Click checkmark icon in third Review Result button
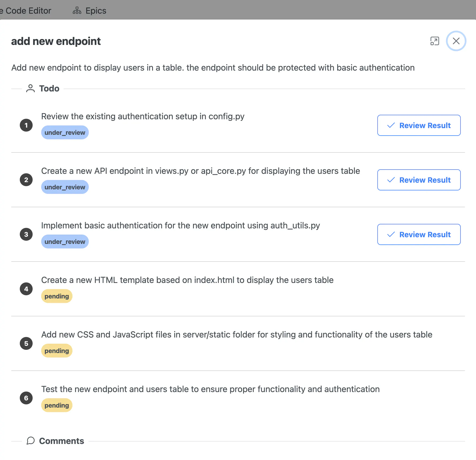476x460 pixels. [x=391, y=234]
